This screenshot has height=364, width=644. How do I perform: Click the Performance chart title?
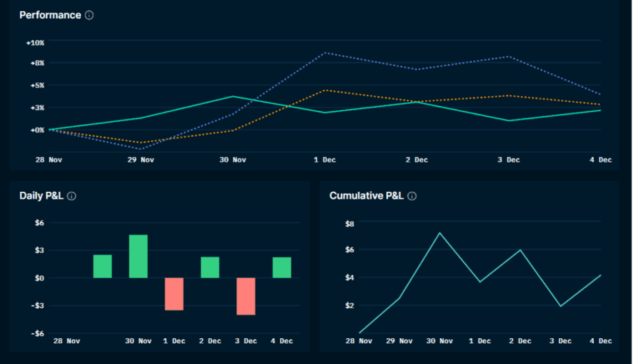(x=50, y=15)
